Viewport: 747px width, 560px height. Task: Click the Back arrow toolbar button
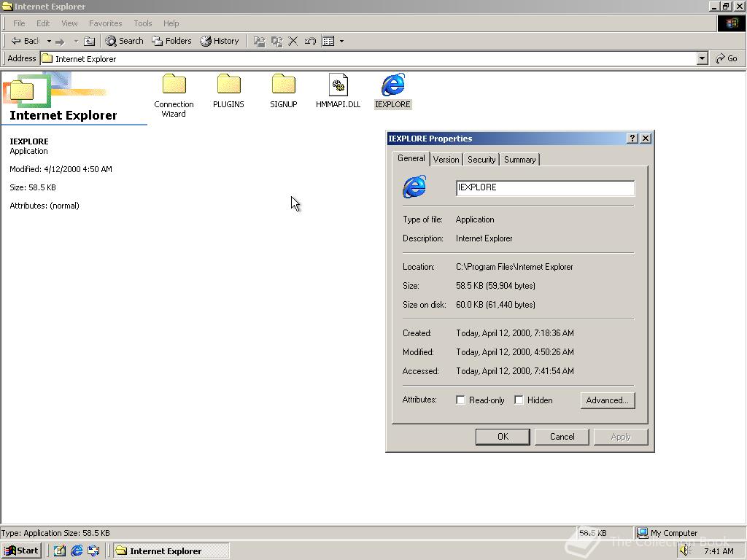26,42
